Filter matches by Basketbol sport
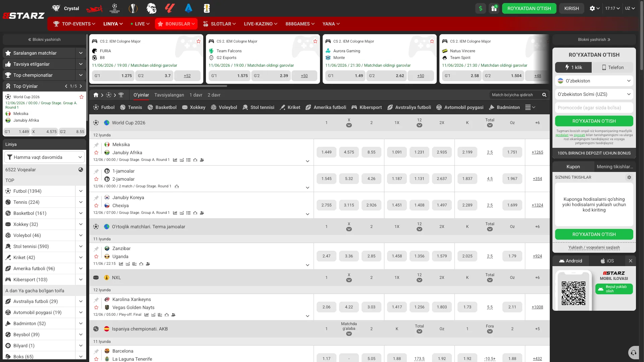644x362 pixels. tap(162, 107)
